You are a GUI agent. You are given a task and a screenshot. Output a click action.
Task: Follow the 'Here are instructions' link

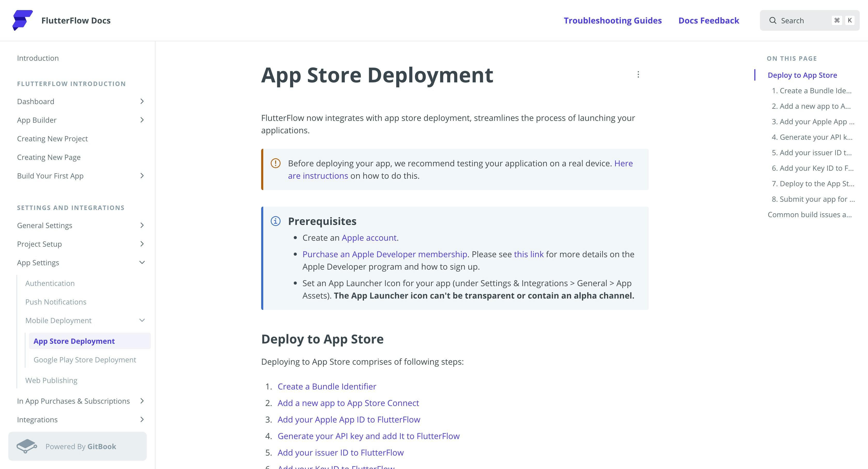pos(460,169)
